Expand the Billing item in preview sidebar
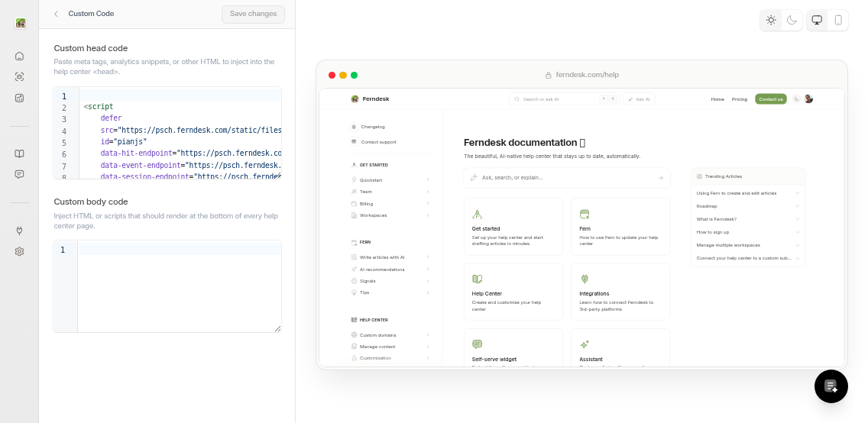This screenshot has height=423, width=868. (x=390, y=204)
